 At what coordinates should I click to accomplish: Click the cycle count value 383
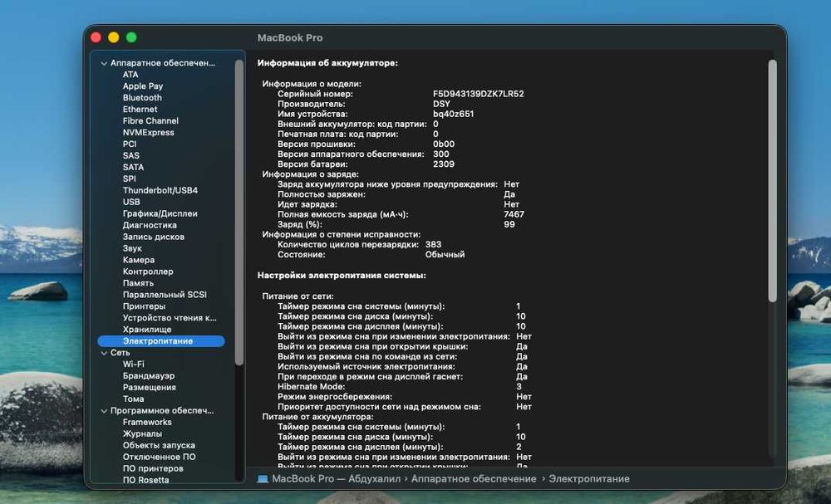(433, 245)
